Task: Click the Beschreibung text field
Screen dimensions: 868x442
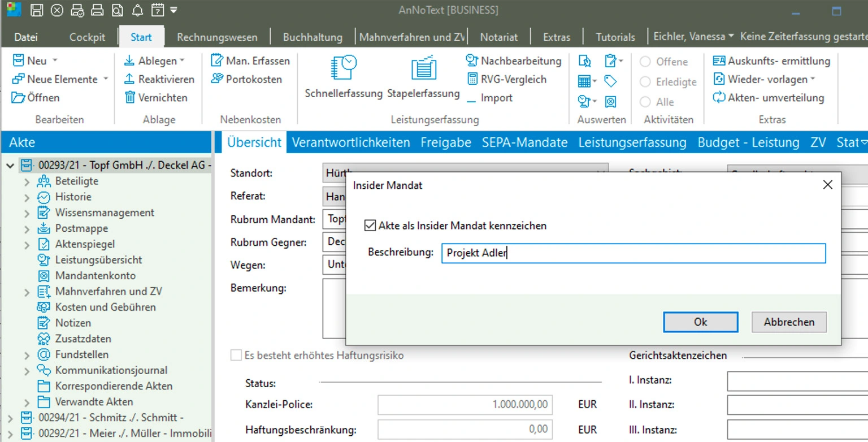Action: (x=633, y=253)
